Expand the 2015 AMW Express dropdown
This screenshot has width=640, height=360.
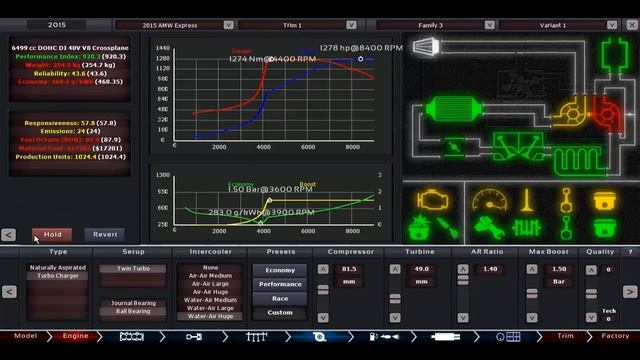[x=228, y=25]
